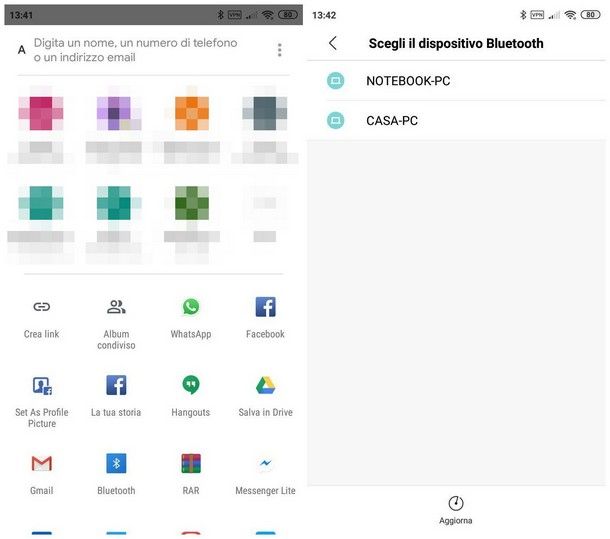The width and height of the screenshot is (610, 539).
Task: Send through the Gmail icon
Action: point(42,463)
